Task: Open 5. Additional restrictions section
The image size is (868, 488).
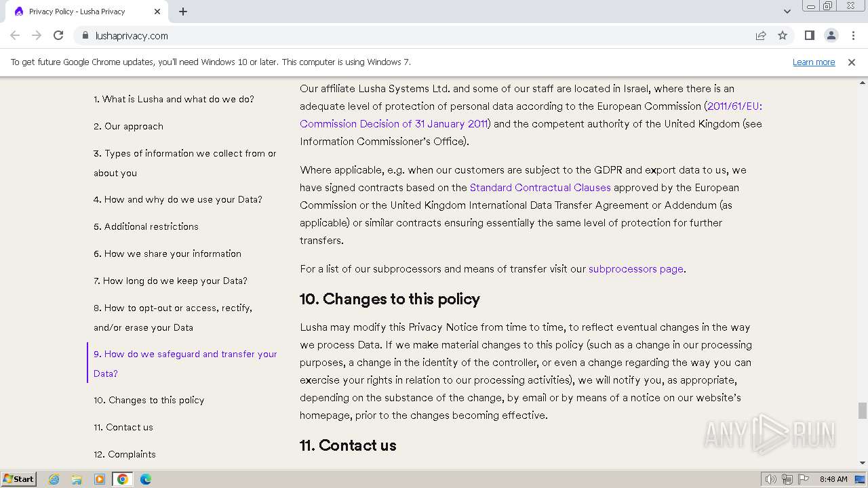Action: pos(146,226)
